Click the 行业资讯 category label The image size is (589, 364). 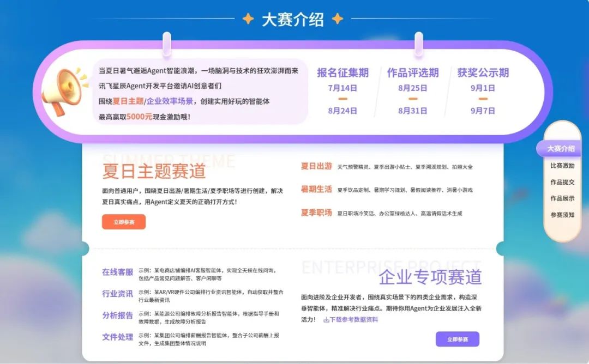[118, 294]
